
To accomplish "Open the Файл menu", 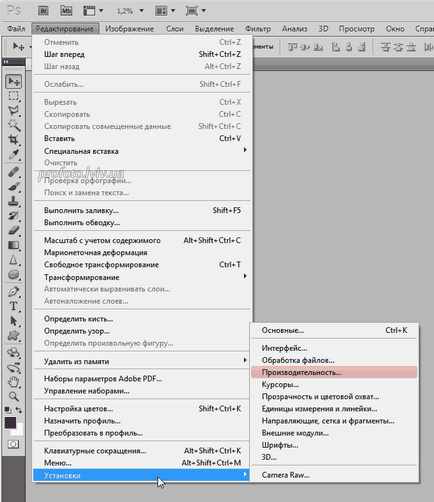I will [16, 29].
